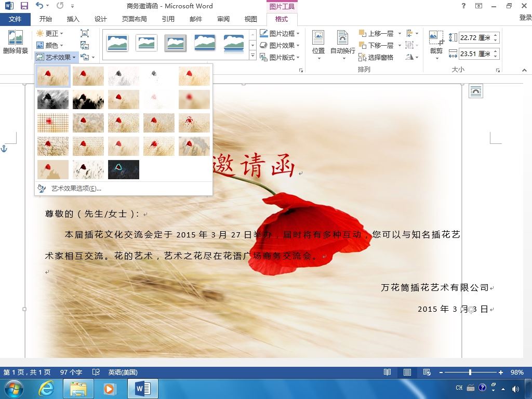532x399 pixels.
Task: Switch to the 插入 (Insert) tab
Action: pyautogui.click(x=73, y=19)
